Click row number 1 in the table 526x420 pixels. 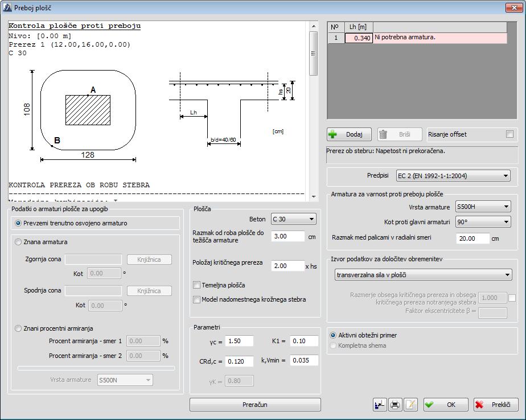click(x=336, y=38)
